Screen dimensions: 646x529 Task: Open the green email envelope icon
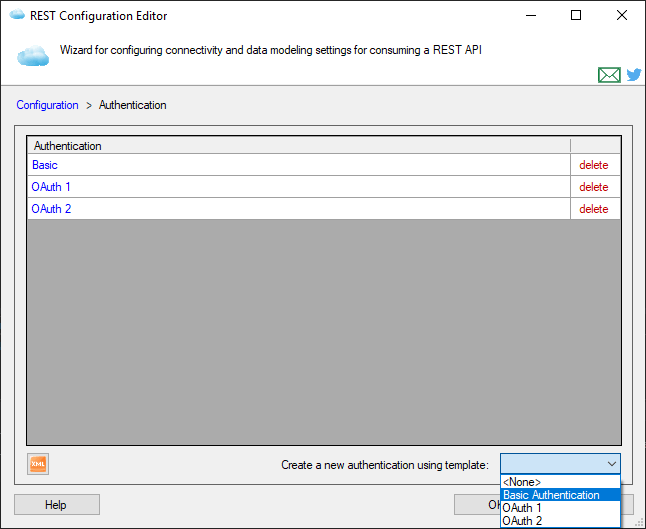tap(609, 75)
